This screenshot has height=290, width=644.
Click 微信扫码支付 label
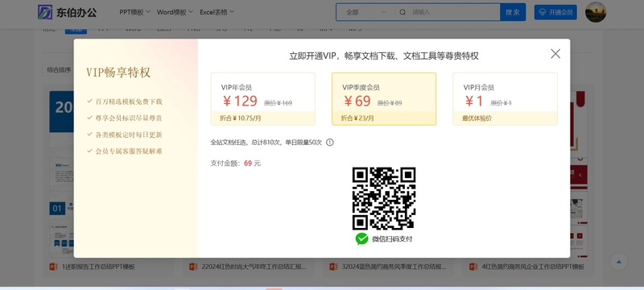(392, 239)
